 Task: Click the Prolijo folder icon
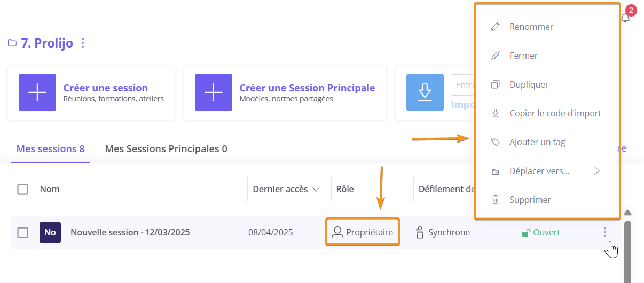pos(12,43)
